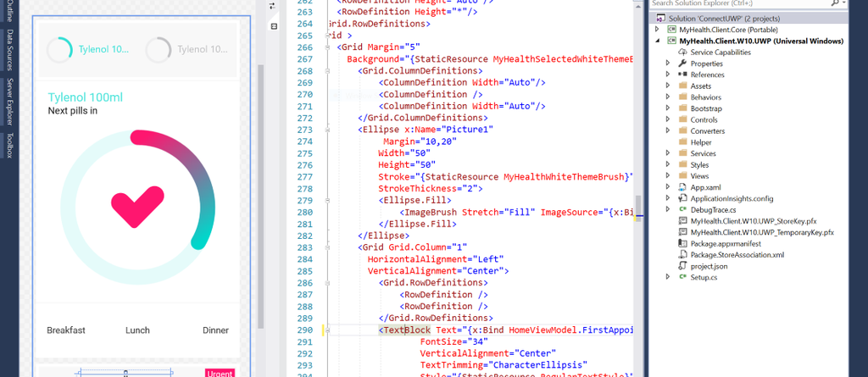868x377 pixels.
Task: Open the Service Capabilities item
Action: (720, 53)
